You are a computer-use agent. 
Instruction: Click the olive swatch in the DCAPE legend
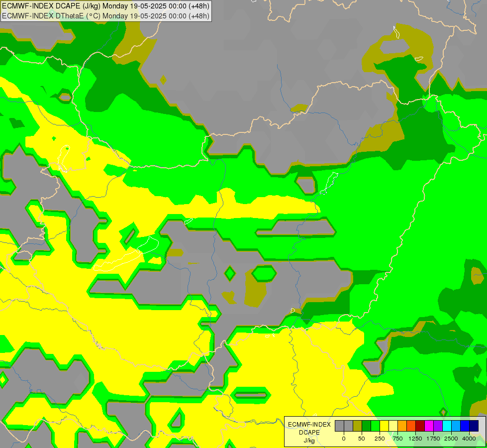pos(358,426)
